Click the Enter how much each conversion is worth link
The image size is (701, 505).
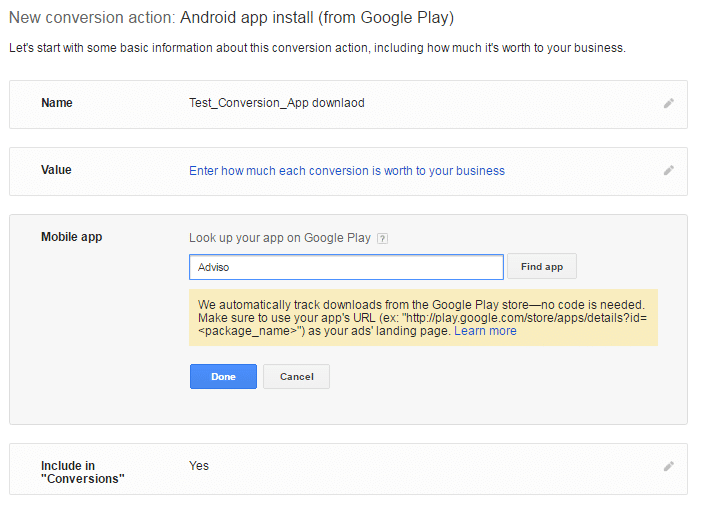click(x=346, y=171)
